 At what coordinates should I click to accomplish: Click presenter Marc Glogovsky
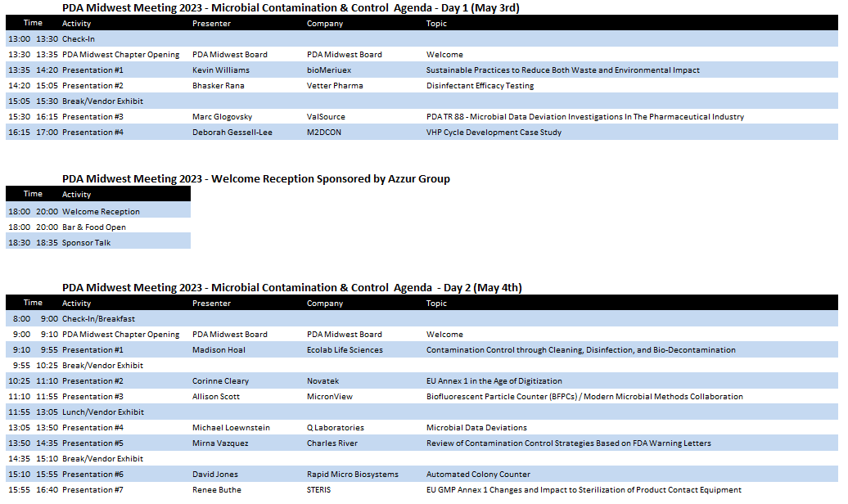click(x=222, y=117)
